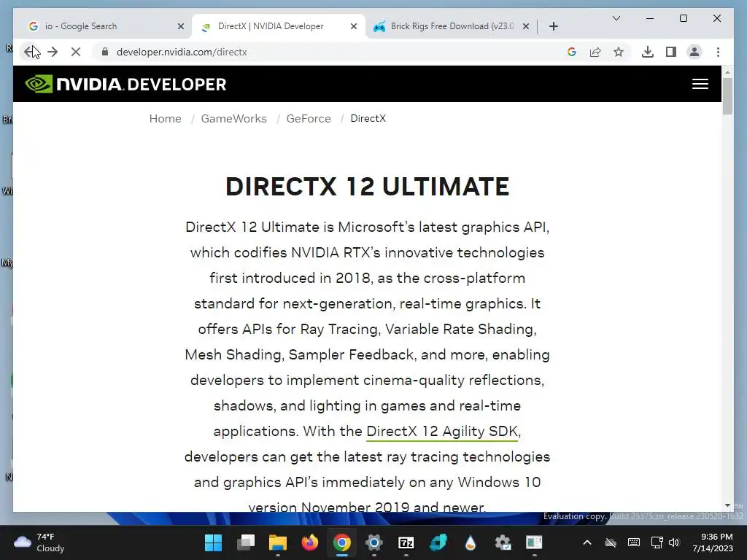
Task: Click scrollbar down arrow
Action: [x=727, y=505]
